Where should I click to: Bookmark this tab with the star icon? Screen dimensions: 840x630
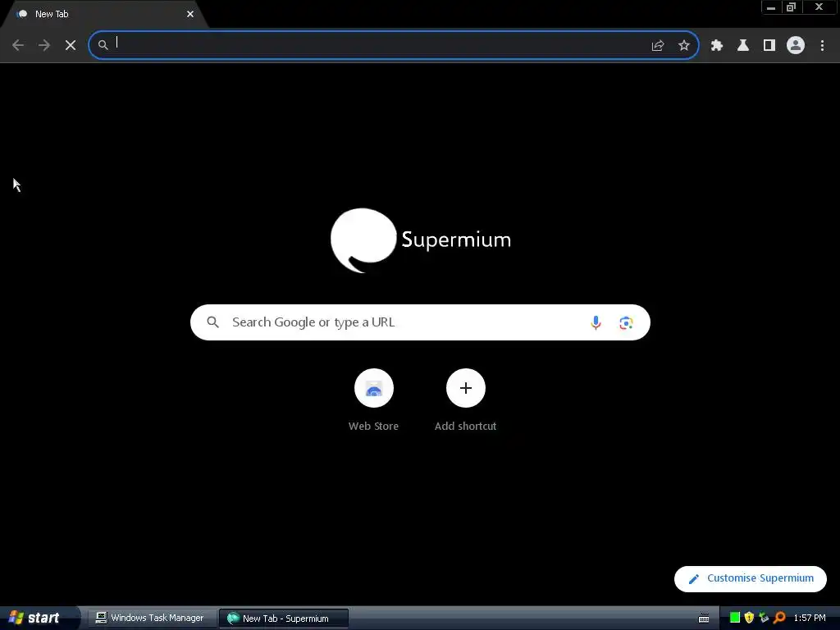684,45
